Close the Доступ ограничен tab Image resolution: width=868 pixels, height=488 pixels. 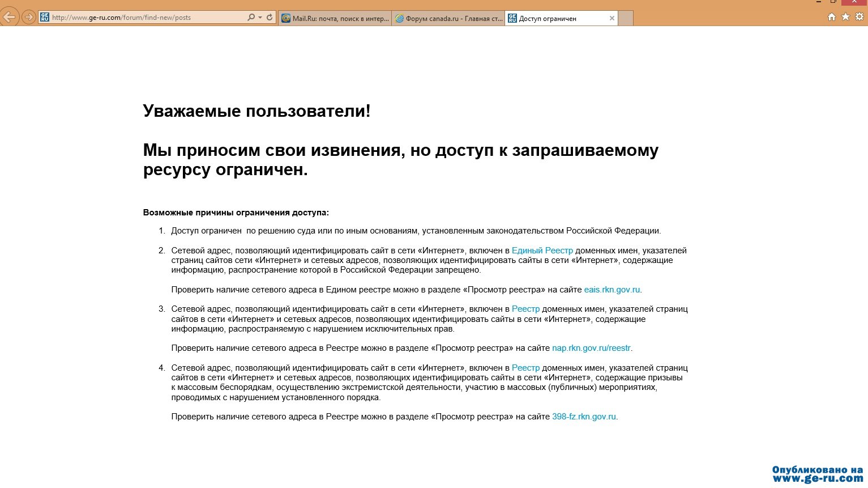click(x=612, y=18)
